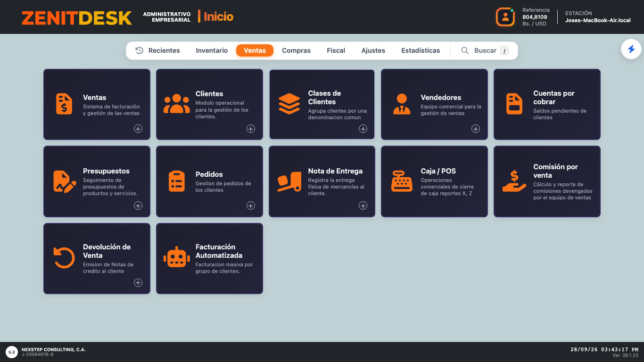The height and width of the screenshot is (362, 644).
Task: Expand the plus icon on Clientes card
Action: tap(251, 129)
